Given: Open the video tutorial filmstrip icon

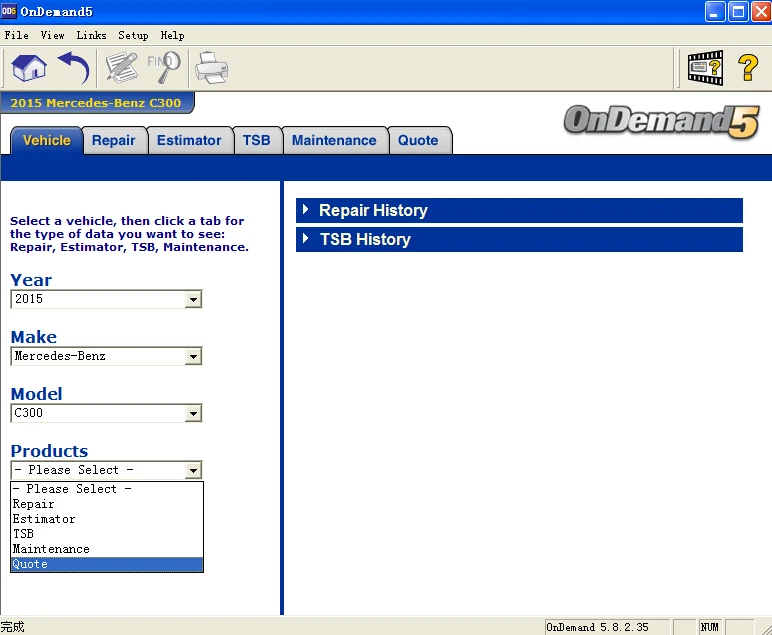Looking at the screenshot, I should 706,67.
